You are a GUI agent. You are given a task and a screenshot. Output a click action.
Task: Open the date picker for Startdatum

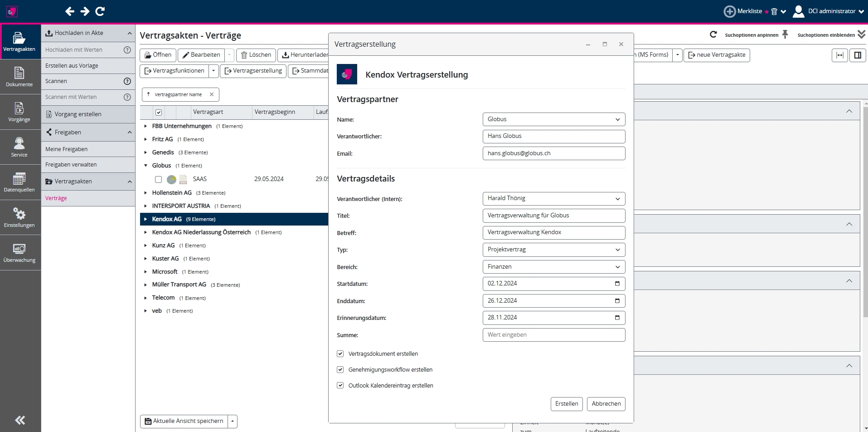[617, 284]
